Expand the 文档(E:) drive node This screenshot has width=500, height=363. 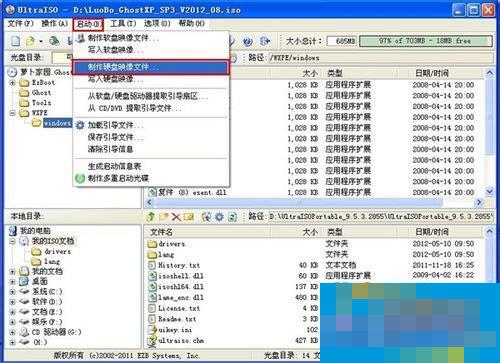[x=13, y=312]
